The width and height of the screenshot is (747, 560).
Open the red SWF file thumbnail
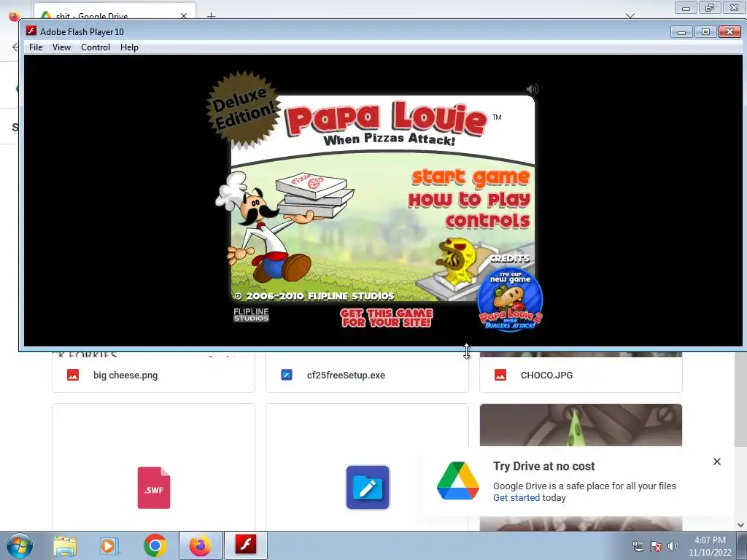click(x=153, y=488)
